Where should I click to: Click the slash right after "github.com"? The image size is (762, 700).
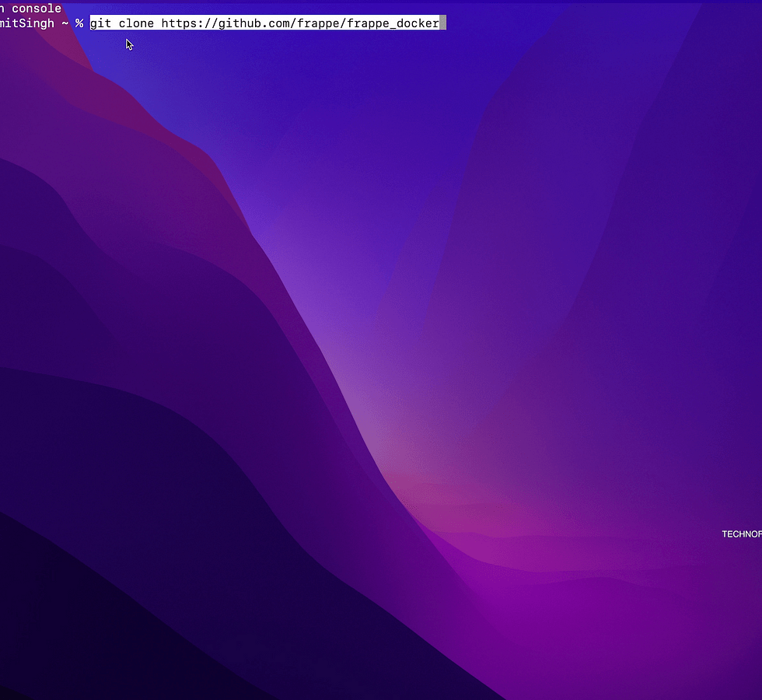point(293,23)
